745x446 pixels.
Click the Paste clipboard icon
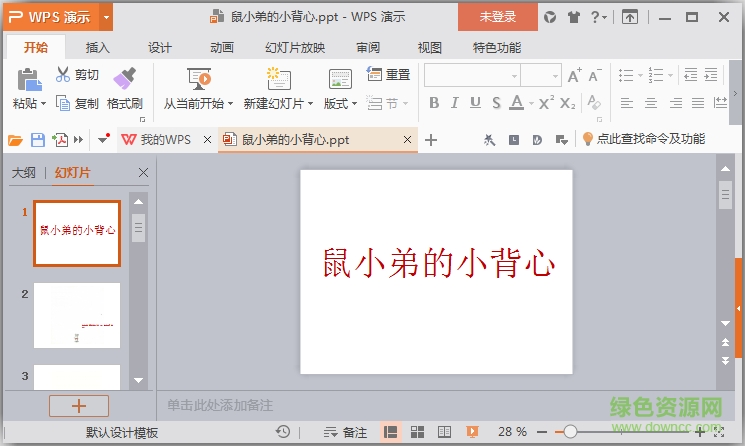click(29, 79)
